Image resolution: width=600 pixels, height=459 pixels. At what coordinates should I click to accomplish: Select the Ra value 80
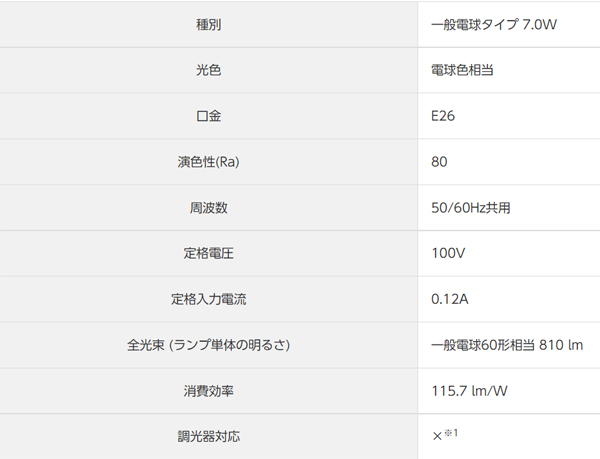point(439,162)
